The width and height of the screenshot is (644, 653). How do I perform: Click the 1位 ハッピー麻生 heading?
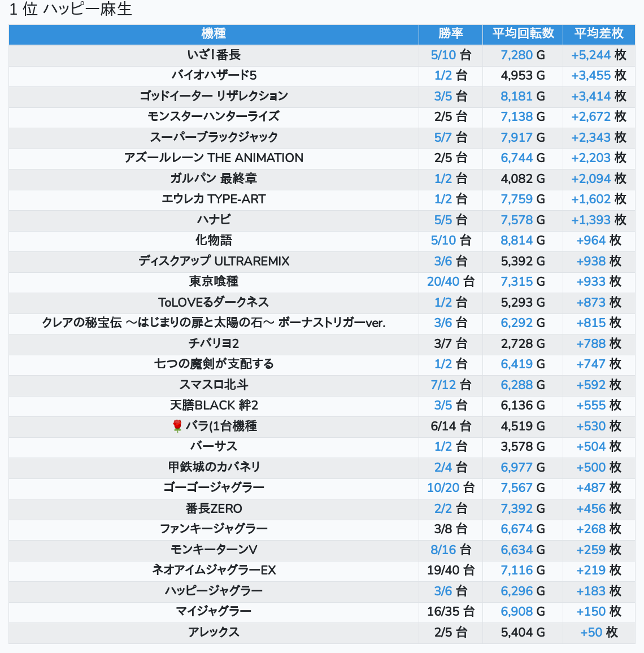tap(71, 10)
